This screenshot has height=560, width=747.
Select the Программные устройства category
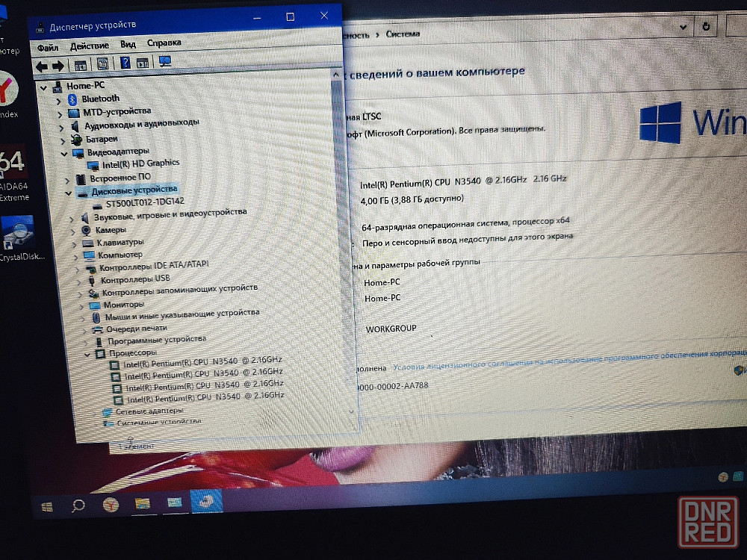tap(157, 340)
